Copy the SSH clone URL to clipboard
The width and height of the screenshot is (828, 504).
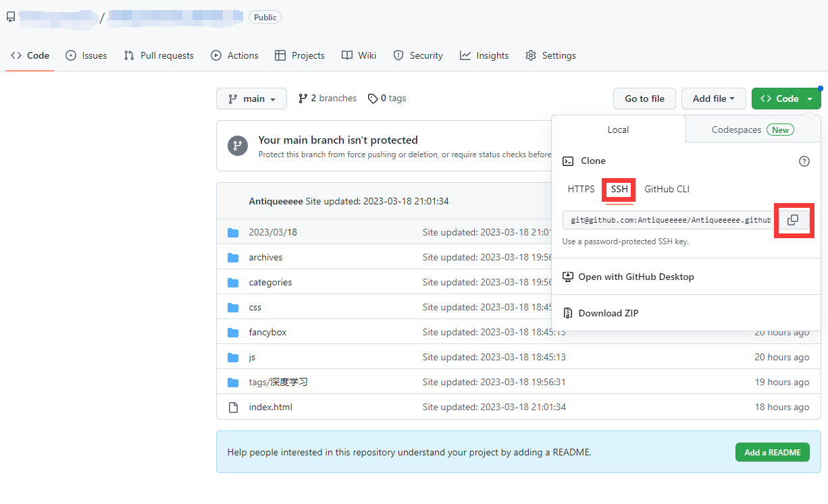(793, 220)
